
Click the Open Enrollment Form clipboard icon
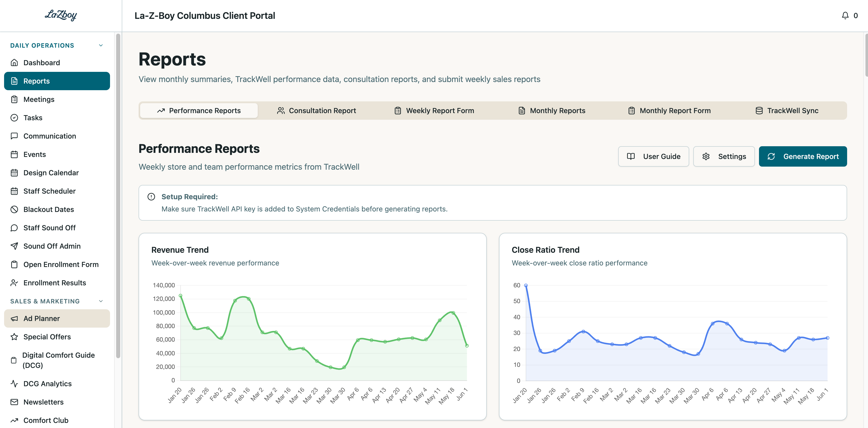14,264
